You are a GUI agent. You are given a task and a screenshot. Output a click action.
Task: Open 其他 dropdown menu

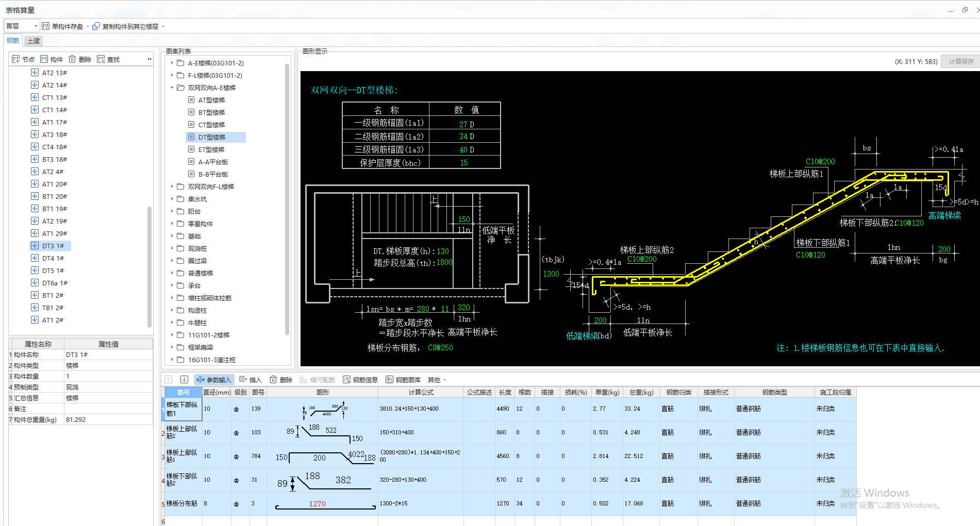[437, 380]
